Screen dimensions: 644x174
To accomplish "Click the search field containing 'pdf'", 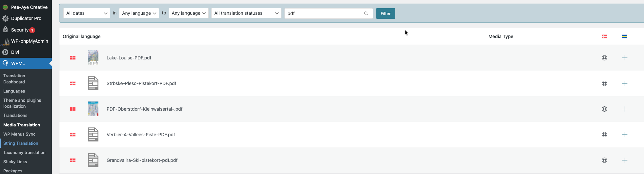I will [x=323, y=13].
